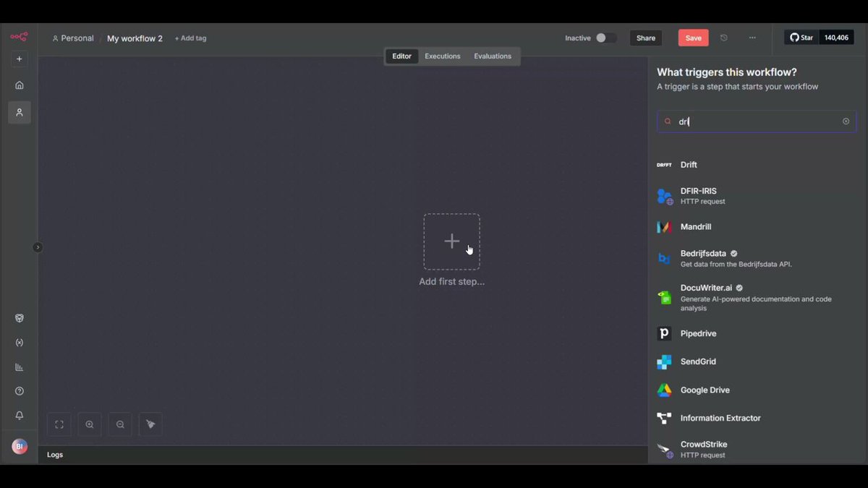The height and width of the screenshot is (488, 868).
Task: Select the Pipedrive node
Action: (x=757, y=333)
